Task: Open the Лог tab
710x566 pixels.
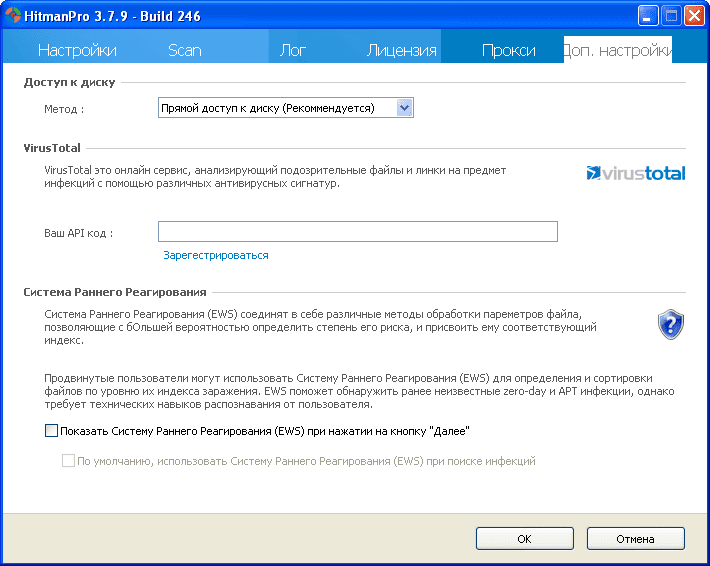Action: 293,50
